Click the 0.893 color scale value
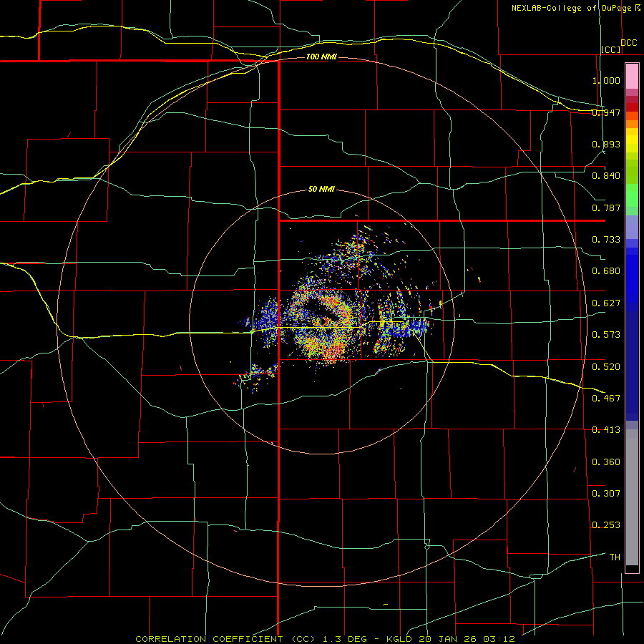This screenshot has width=644, height=644. (606, 144)
